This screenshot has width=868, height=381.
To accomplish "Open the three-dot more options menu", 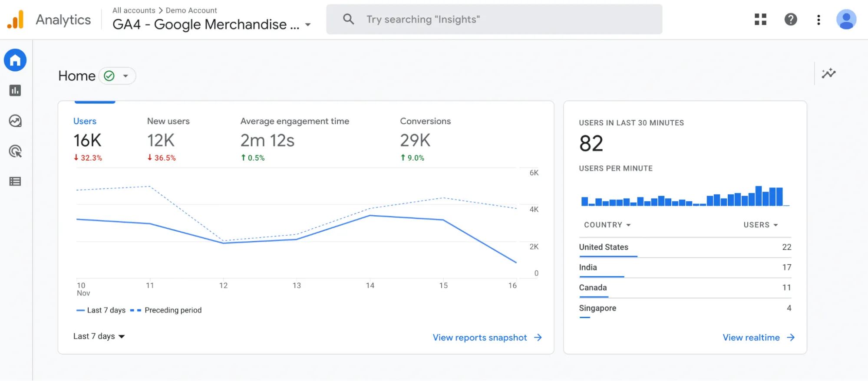I will coord(818,20).
